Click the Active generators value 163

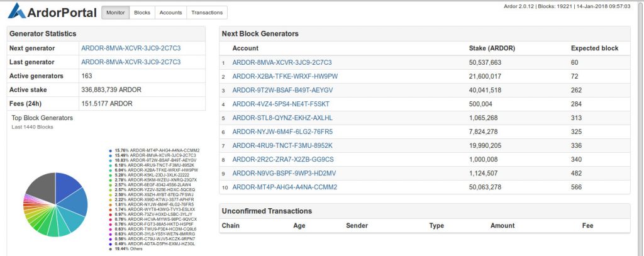87,76
